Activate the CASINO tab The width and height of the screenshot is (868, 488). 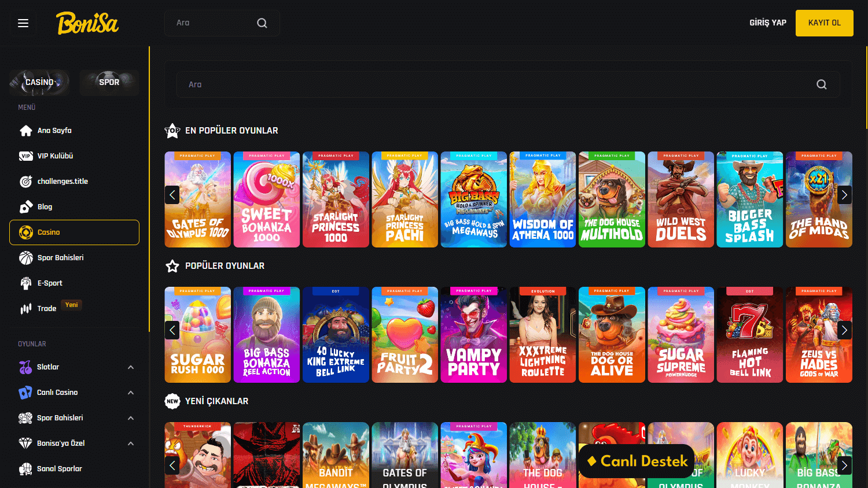pyautogui.click(x=39, y=82)
